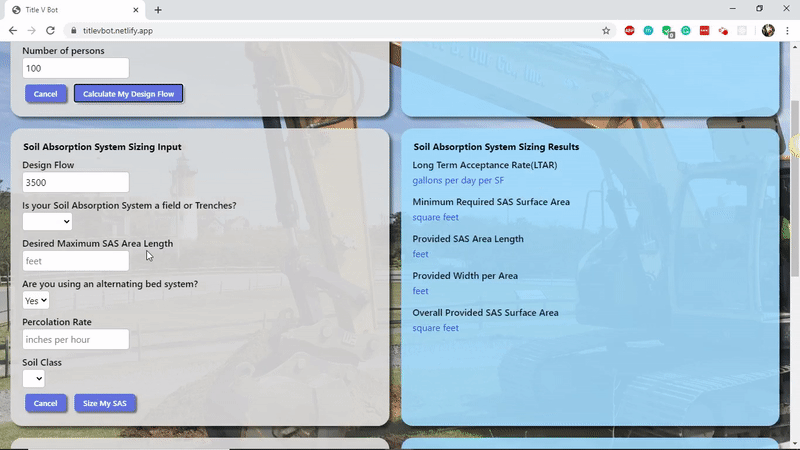Bookmark this page with the star icon
The height and width of the screenshot is (450, 800).
[x=606, y=31]
